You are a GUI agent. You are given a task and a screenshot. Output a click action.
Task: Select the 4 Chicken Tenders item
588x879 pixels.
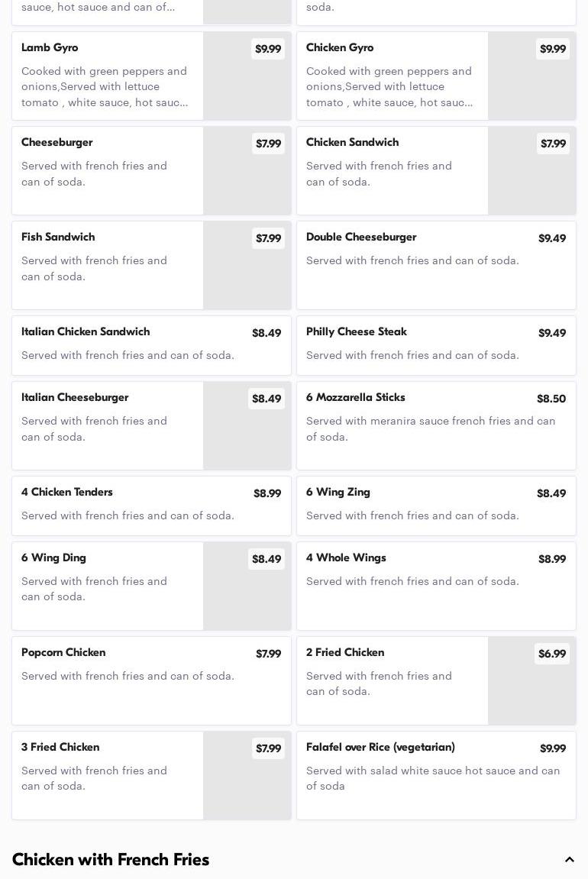[151, 506]
